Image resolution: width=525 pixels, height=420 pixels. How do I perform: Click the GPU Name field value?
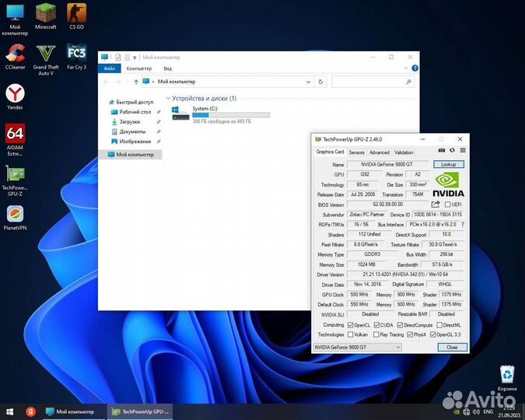tap(388, 164)
